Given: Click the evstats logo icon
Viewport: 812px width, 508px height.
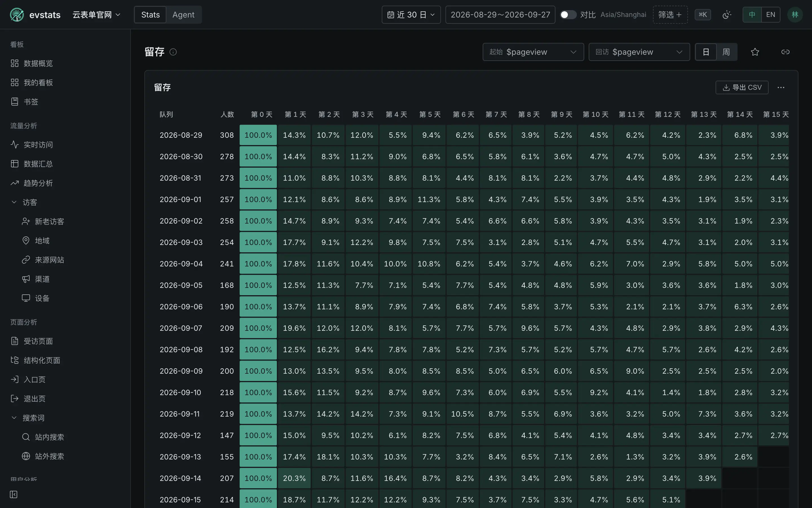Looking at the screenshot, I should 17,15.
